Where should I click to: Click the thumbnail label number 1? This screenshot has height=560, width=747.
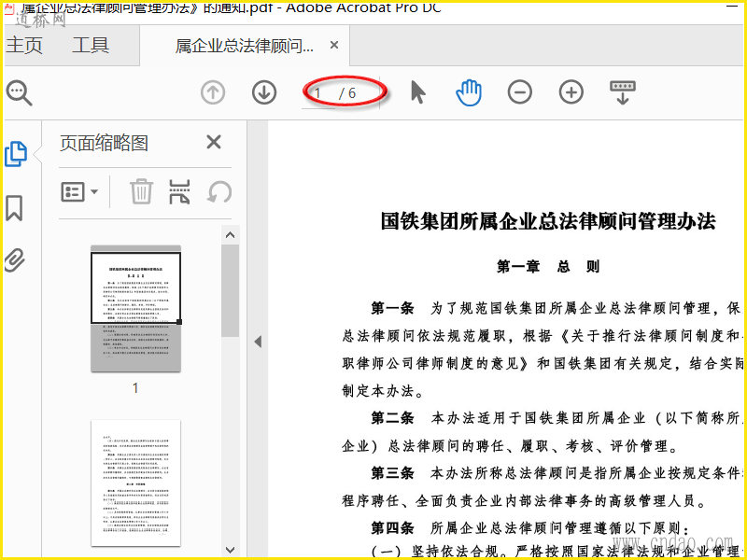point(135,388)
